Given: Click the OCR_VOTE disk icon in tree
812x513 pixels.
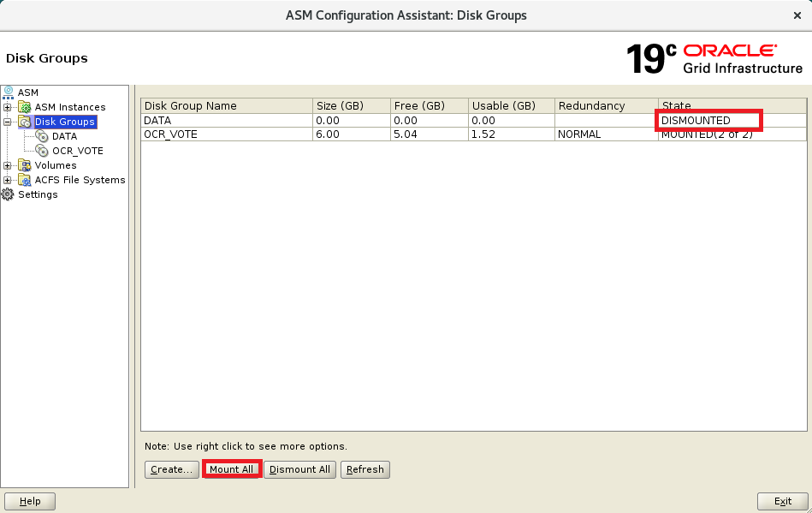Looking at the screenshot, I should click(x=42, y=151).
